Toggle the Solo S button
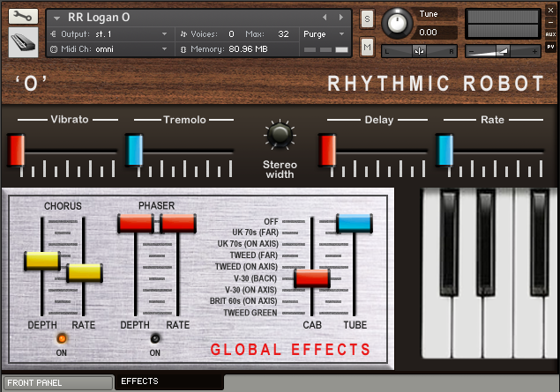This screenshot has width=560, height=392. (x=367, y=18)
